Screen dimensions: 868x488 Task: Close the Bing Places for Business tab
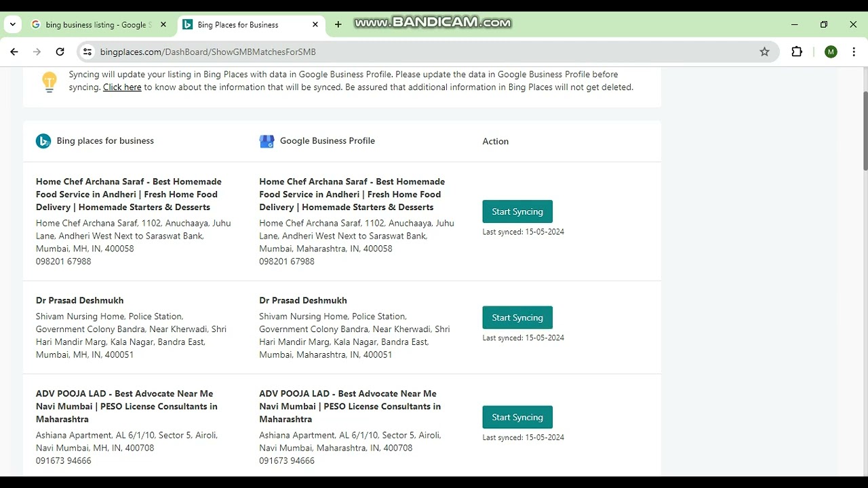click(315, 24)
